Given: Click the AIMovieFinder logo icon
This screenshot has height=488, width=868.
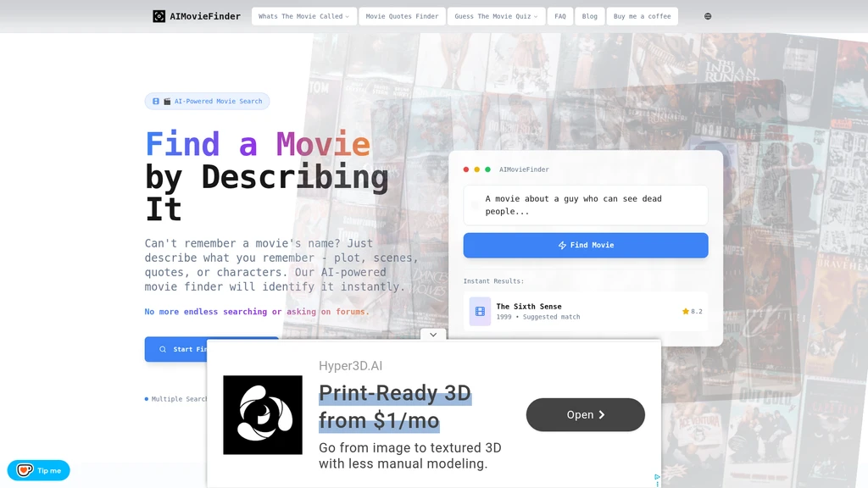Looking at the screenshot, I should point(159,16).
